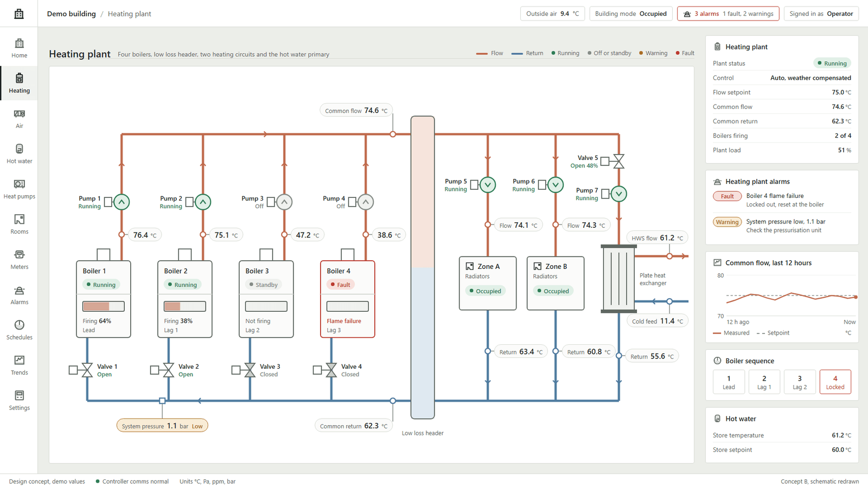The image size is (868, 488).
Task: Click System pressure low Warning alarm
Action: 782,226
